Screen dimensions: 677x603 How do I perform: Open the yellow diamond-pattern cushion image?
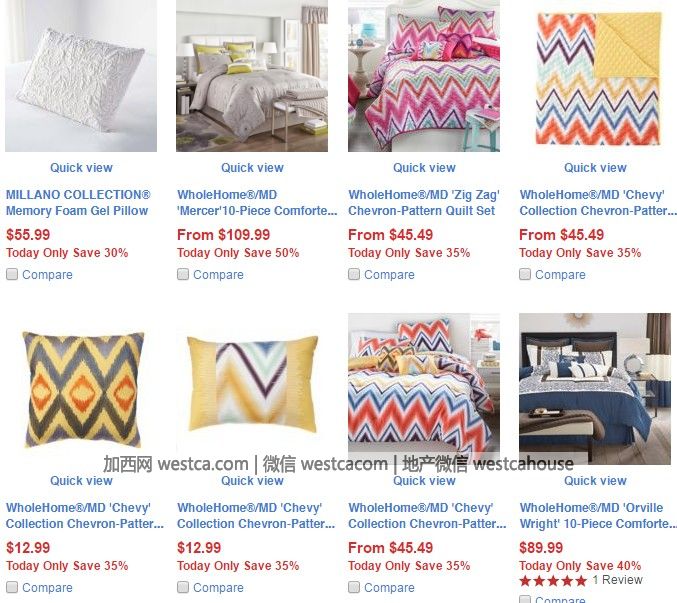[x=82, y=389]
